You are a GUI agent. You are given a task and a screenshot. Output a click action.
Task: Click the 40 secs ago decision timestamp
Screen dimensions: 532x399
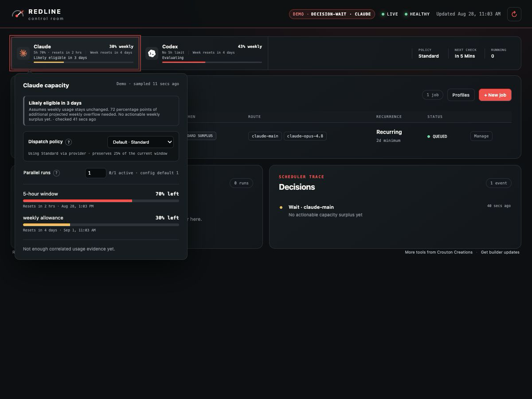(499, 206)
